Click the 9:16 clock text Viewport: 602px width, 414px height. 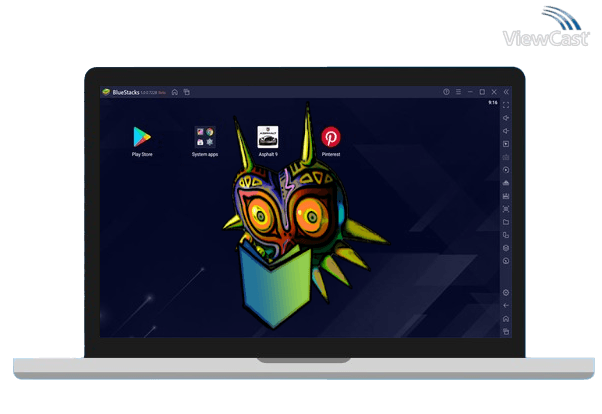pyautogui.click(x=493, y=103)
